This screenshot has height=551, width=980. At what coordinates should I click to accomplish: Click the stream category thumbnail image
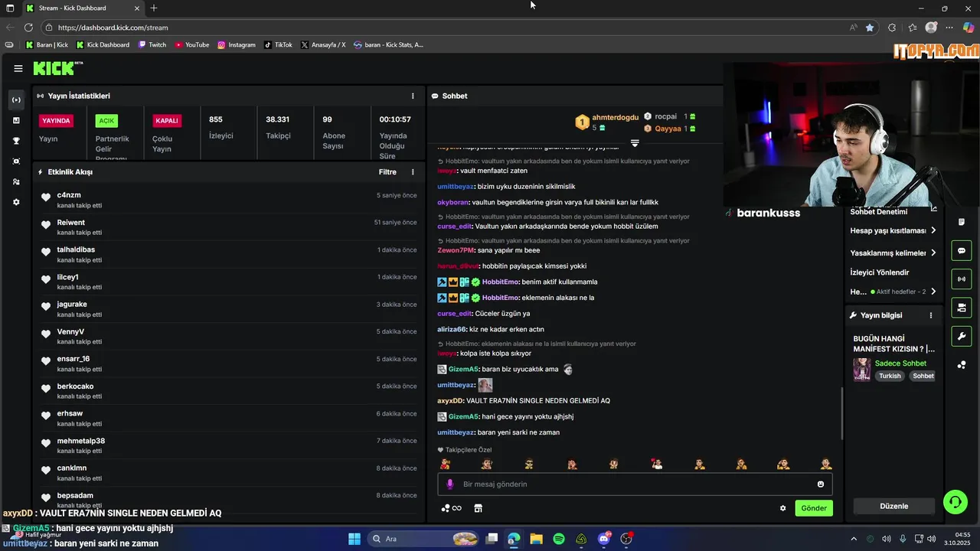point(862,369)
